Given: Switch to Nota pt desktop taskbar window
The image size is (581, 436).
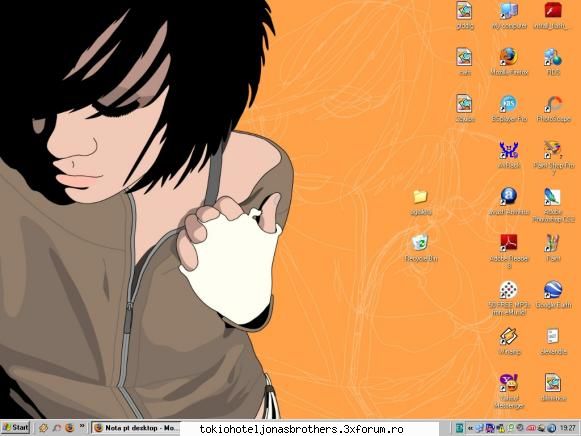Looking at the screenshot, I should pos(136,428).
